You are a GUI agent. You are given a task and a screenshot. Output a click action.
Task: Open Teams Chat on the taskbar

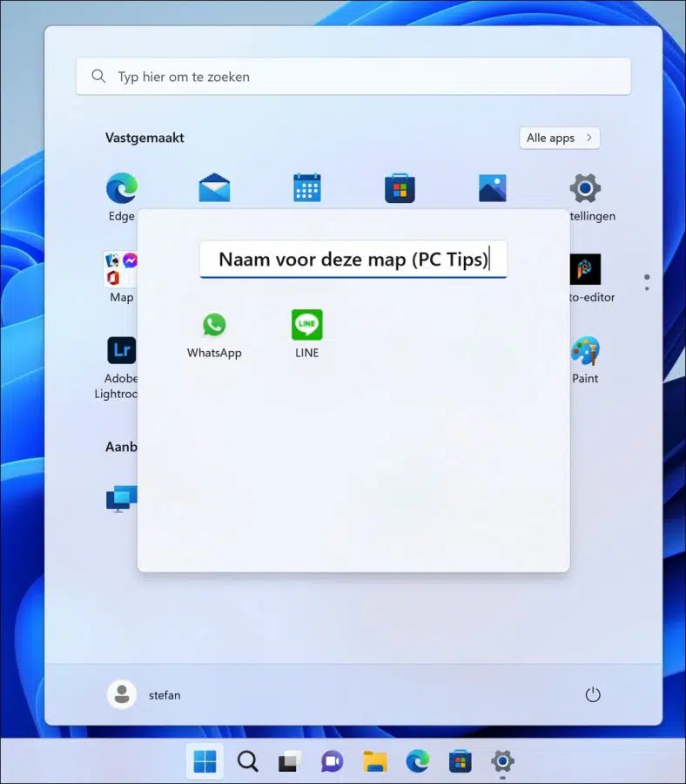333,761
